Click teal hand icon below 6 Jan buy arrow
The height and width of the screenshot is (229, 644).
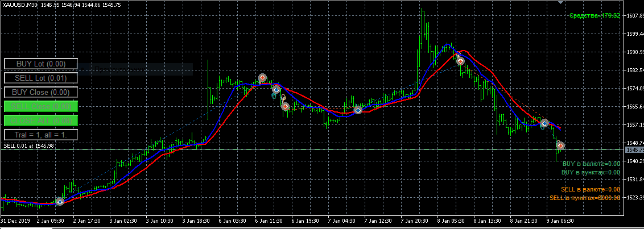273,95
